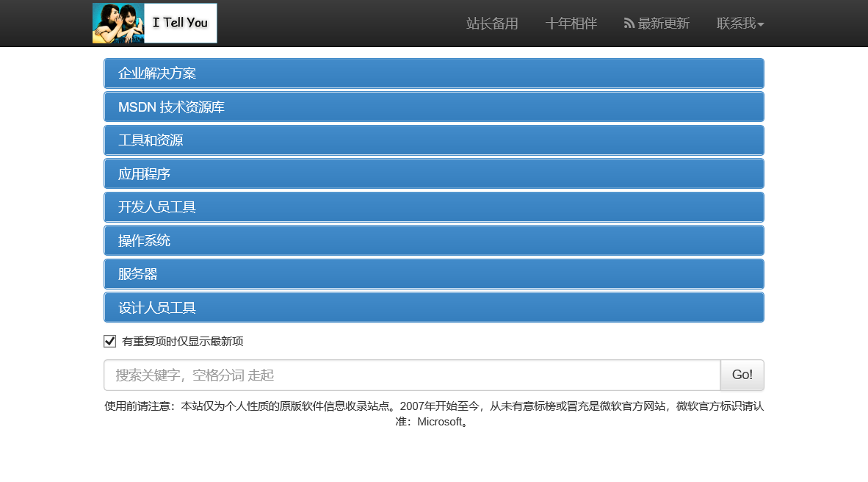The width and height of the screenshot is (868, 482).
Task: Click the I Tell You site logo
Action: pos(154,23)
